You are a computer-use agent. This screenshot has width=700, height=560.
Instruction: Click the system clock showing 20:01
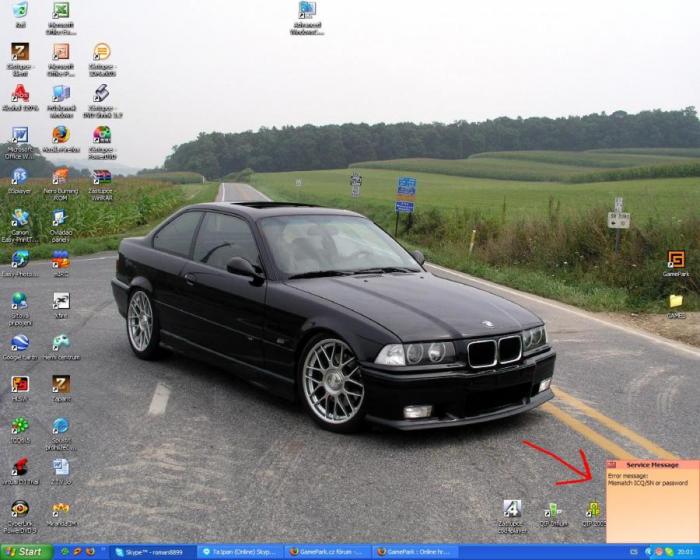686,552
